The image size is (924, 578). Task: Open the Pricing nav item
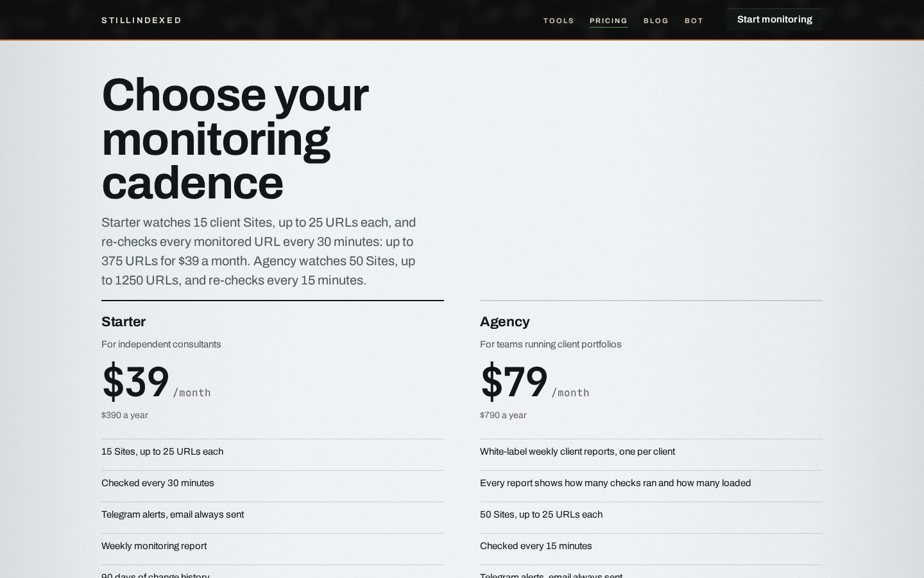(x=608, y=21)
